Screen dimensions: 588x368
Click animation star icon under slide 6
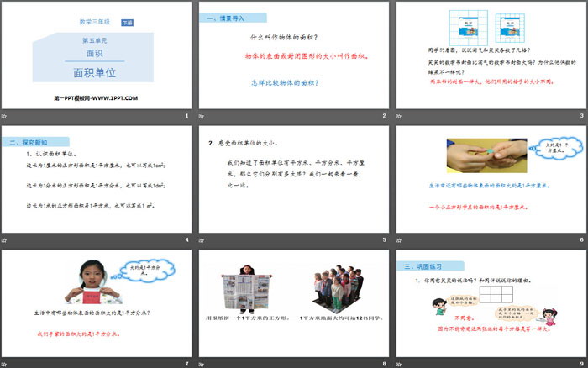click(x=399, y=240)
